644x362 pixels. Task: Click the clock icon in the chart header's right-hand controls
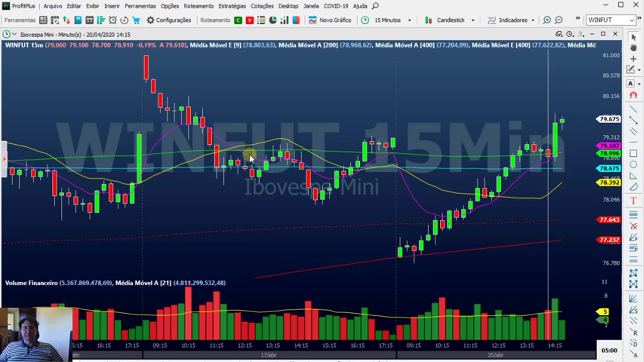point(570,34)
